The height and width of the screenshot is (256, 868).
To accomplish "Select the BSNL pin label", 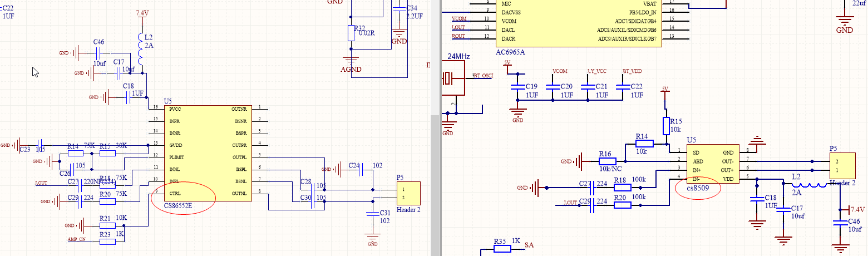I will 240,181.
